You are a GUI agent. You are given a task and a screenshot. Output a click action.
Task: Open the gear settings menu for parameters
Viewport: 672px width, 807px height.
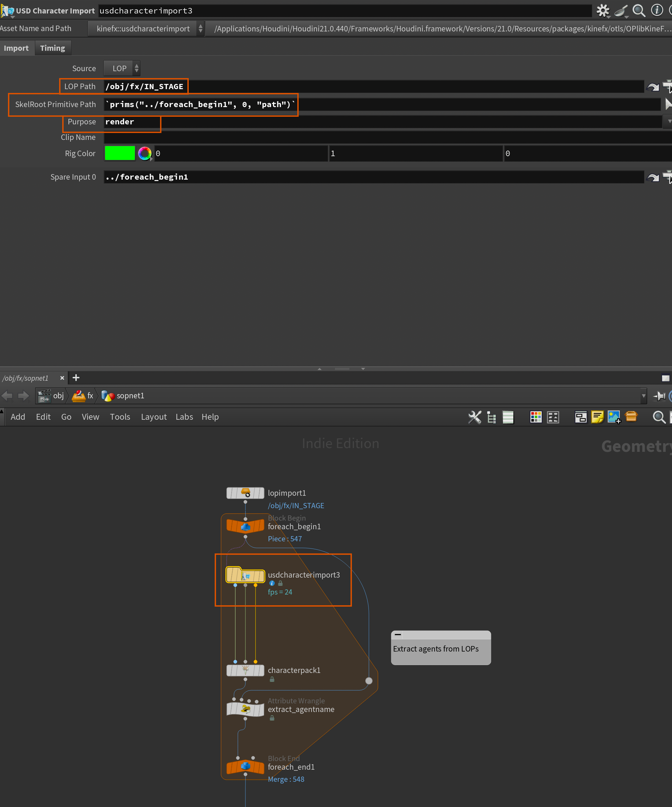point(603,10)
